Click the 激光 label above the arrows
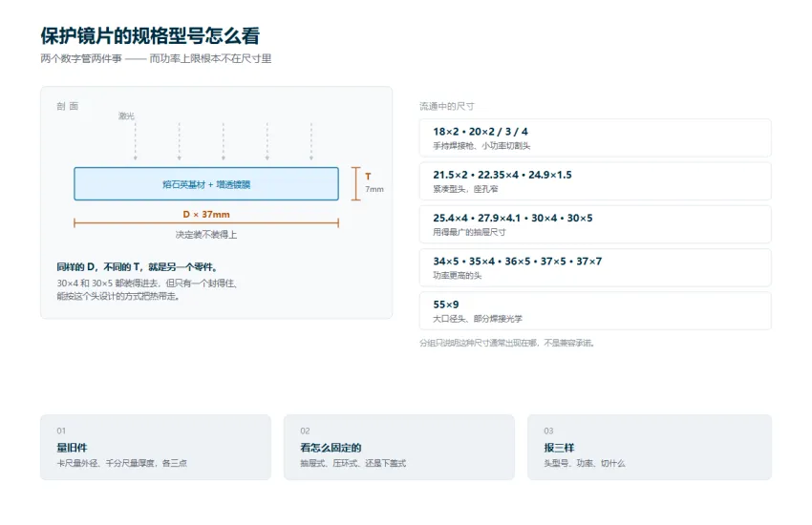The width and height of the screenshot is (812, 525). [126, 115]
